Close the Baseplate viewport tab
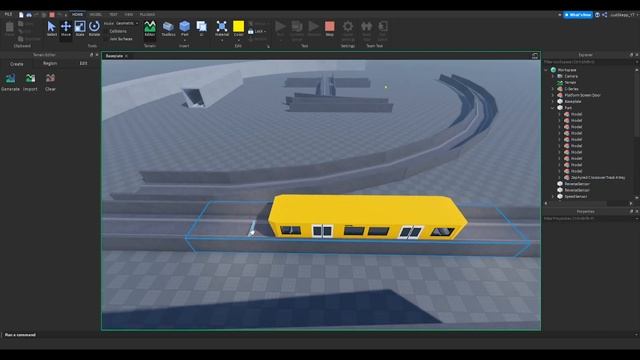 pyautogui.click(x=126, y=56)
